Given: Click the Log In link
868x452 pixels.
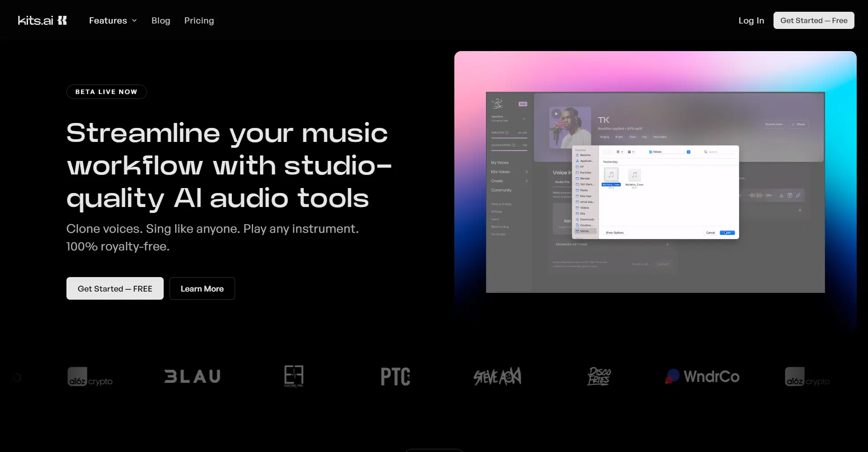Looking at the screenshot, I should click(751, 20).
